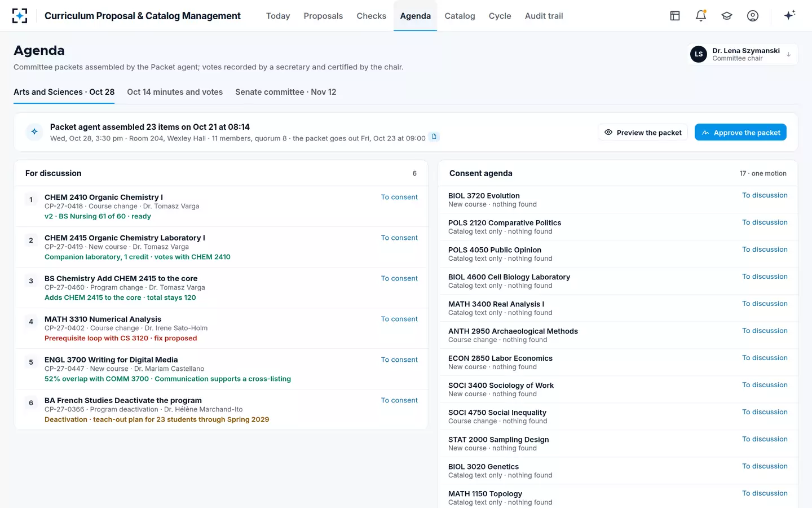Click the 52% overlap with COMM 3700 note
Screen dimensions: 812x508
[167, 379]
